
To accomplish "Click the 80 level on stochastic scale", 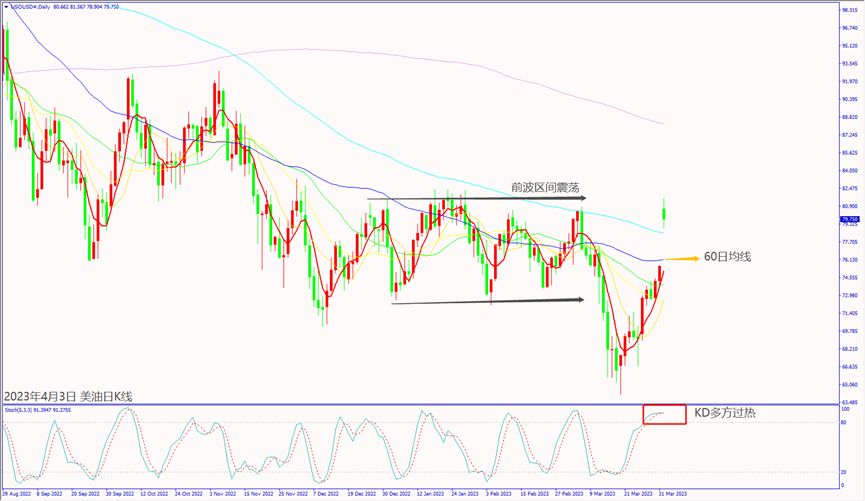I will [x=844, y=423].
